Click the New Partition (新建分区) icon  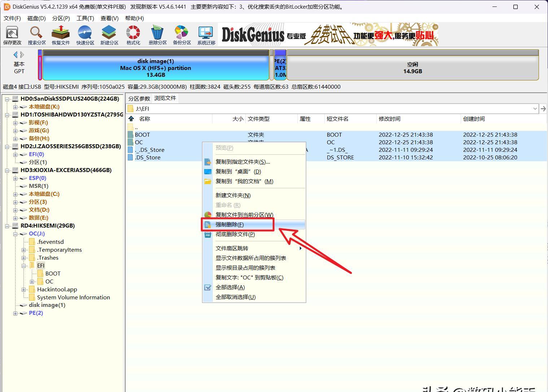(x=109, y=35)
